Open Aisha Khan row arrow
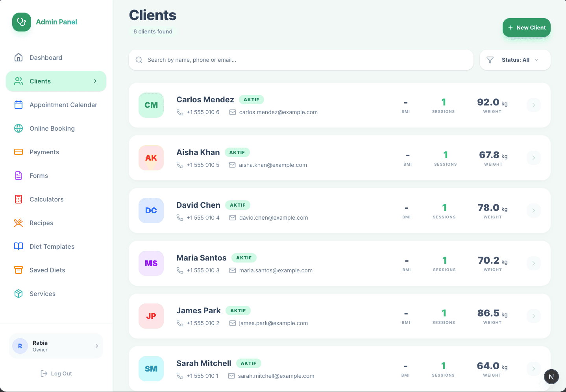Image resolution: width=566 pixels, height=392 pixels. pos(534,158)
